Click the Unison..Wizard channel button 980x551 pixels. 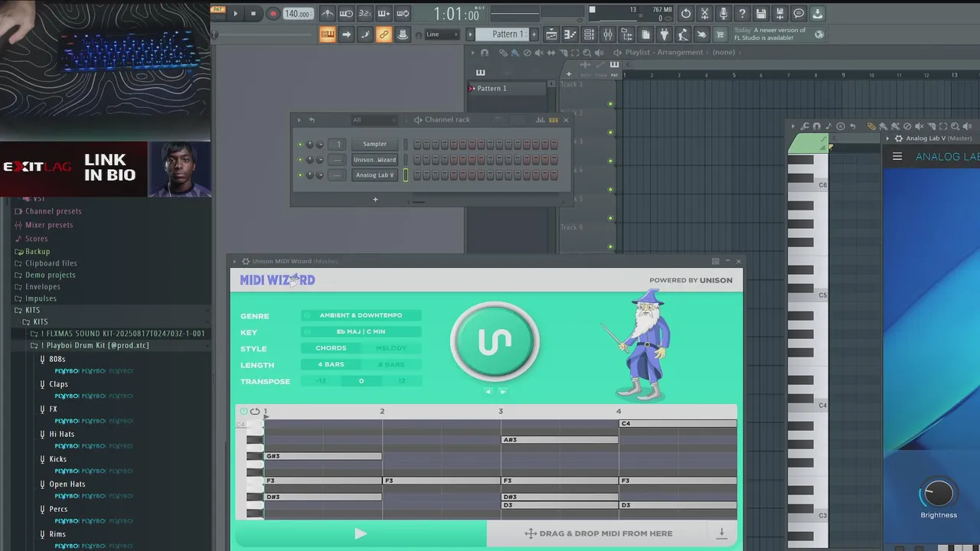tap(374, 160)
